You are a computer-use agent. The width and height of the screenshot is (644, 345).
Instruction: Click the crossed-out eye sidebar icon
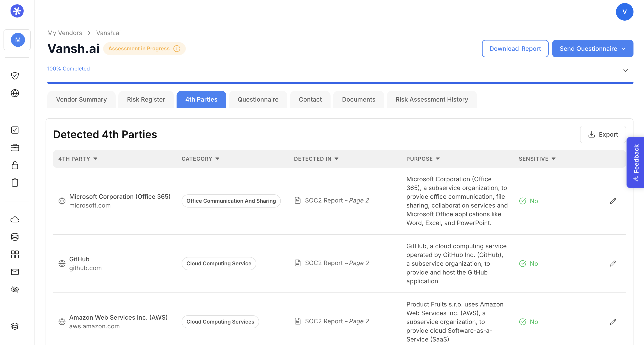click(x=15, y=289)
